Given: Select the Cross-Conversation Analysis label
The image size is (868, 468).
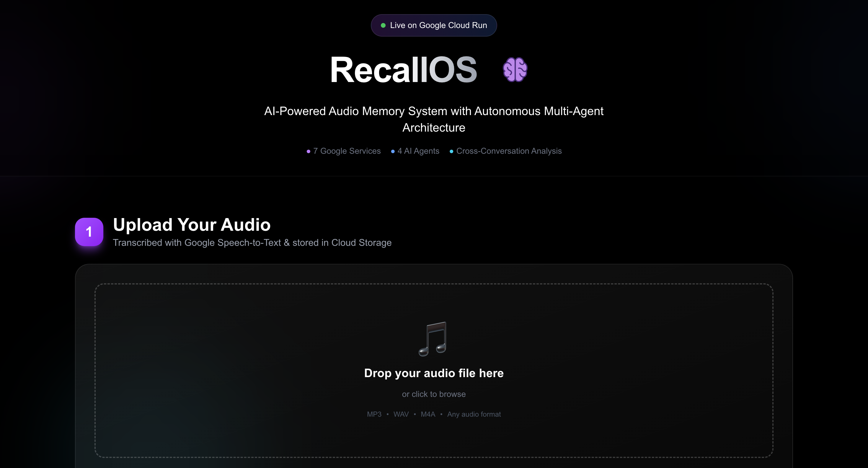Looking at the screenshot, I should pyautogui.click(x=509, y=151).
